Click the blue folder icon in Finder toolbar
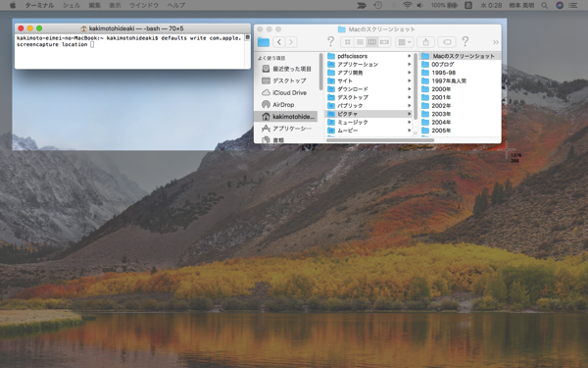 click(264, 42)
